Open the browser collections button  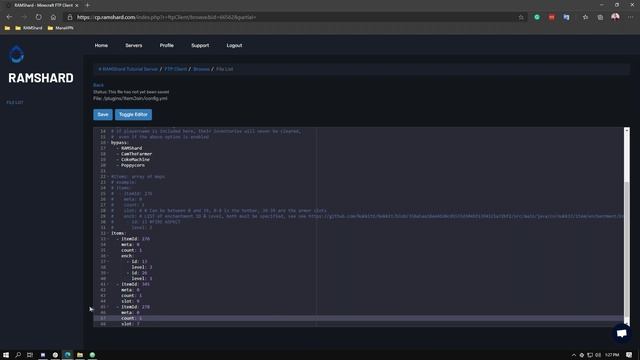(x=600, y=17)
